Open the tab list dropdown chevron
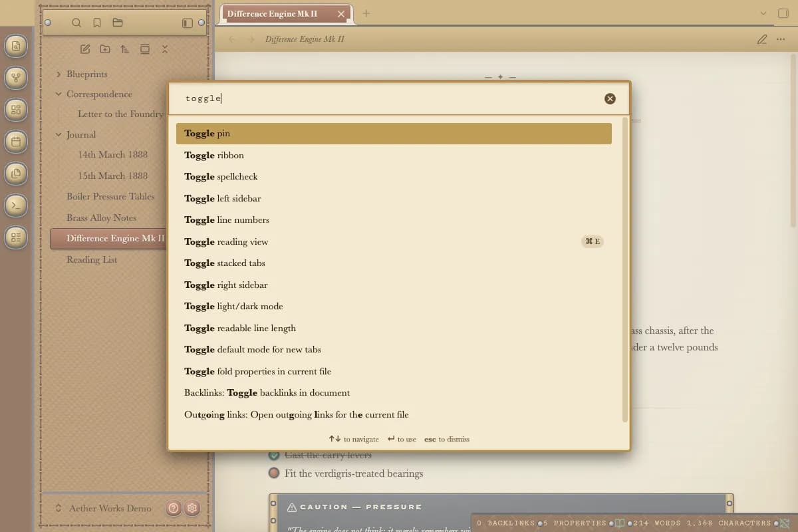 click(763, 13)
